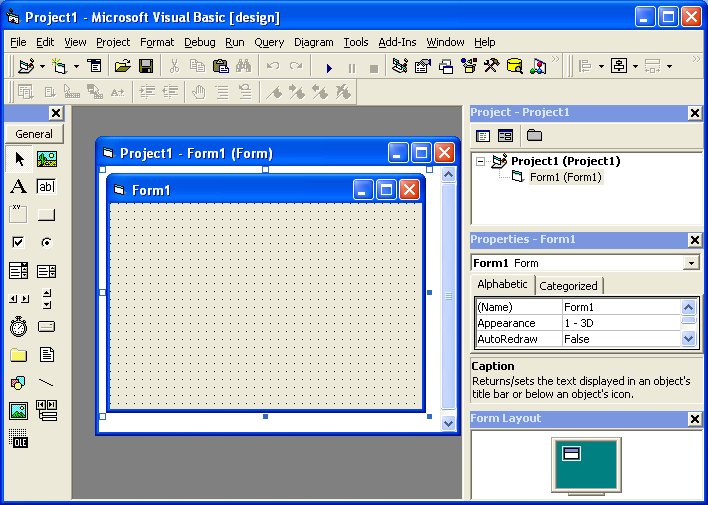Close the Form Layout panel
The width and height of the screenshot is (708, 505).
694,419
